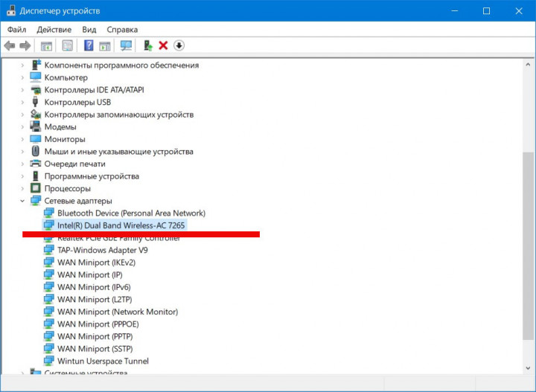
Task: Click the Properties sheet icon in toolbar
Action: 68,46
